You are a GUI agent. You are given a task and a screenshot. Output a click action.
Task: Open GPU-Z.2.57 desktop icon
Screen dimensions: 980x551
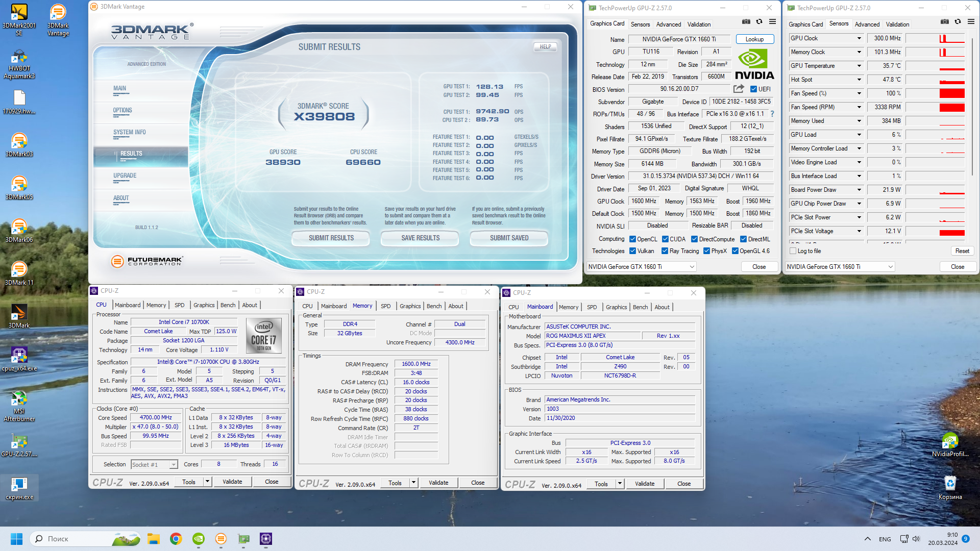click(x=19, y=445)
